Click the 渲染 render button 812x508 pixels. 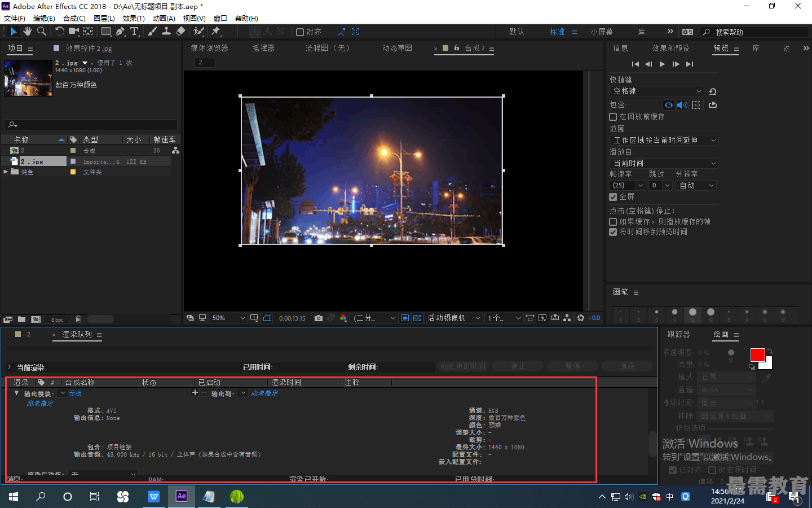tap(627, 366)
